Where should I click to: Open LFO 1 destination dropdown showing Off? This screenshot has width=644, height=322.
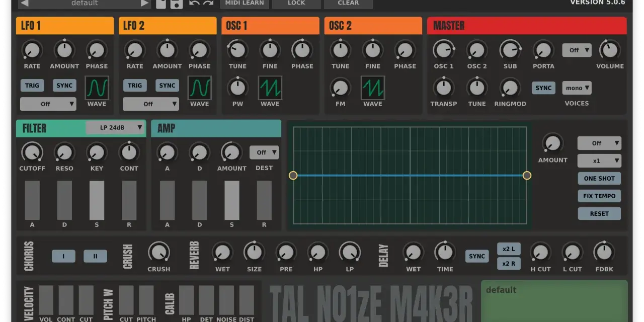tap(48, 104)
